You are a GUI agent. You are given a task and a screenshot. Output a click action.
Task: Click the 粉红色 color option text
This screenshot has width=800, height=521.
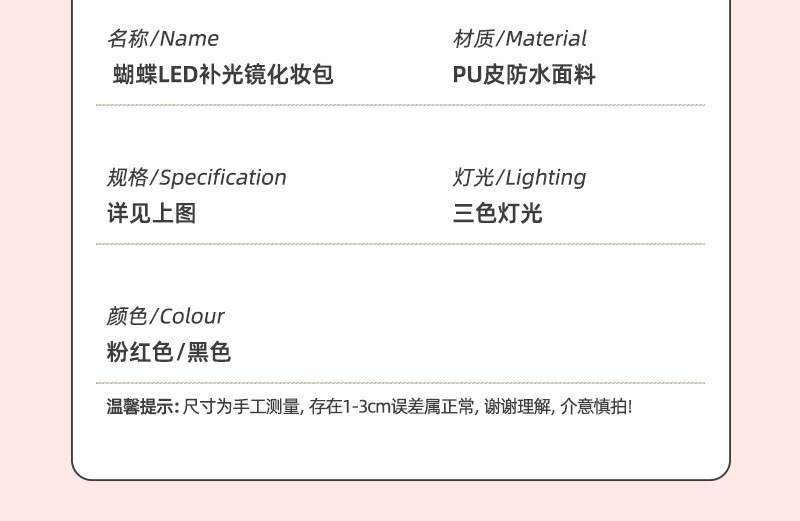click(x=140, y=352)
